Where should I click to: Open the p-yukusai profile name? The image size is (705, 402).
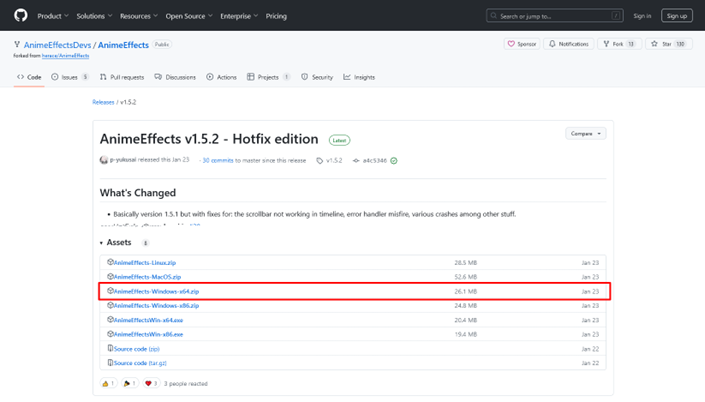tap(123, 160)
